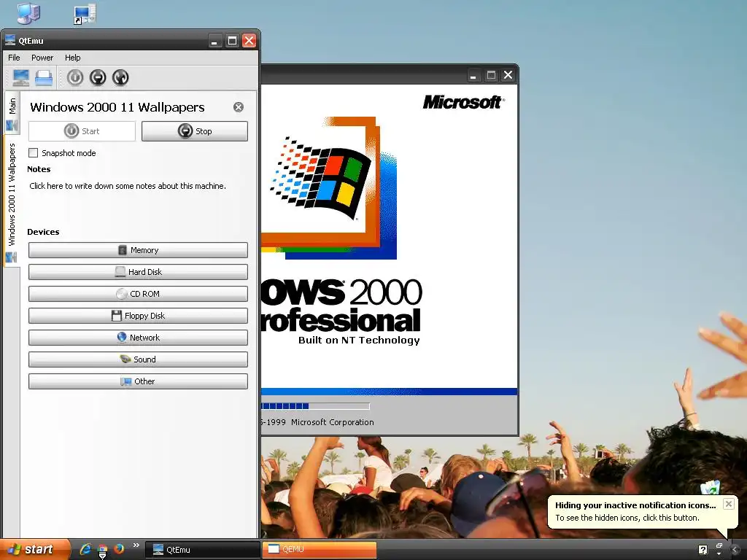Click the new virtual machine toolbar icon
The width and height of the screenshot is (747, 560).
pos(21,77)
